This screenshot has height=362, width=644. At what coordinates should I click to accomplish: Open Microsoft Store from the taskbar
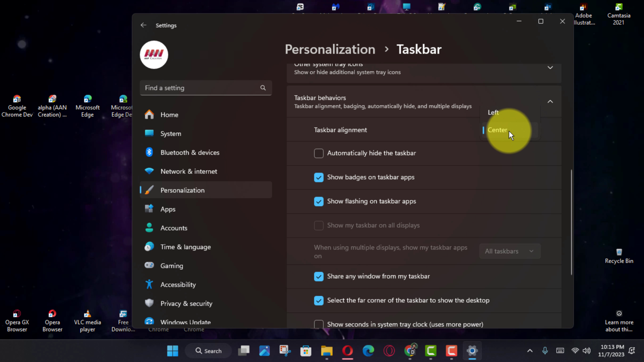306,351
